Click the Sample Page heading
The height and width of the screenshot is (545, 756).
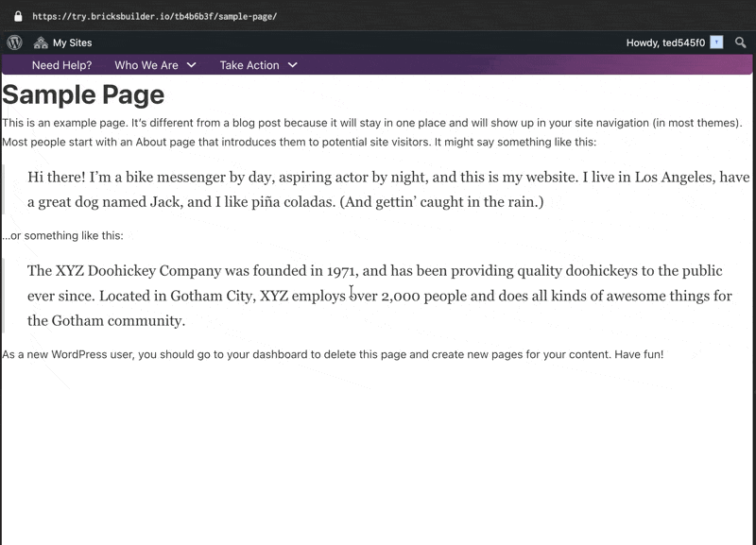(83, 94)
